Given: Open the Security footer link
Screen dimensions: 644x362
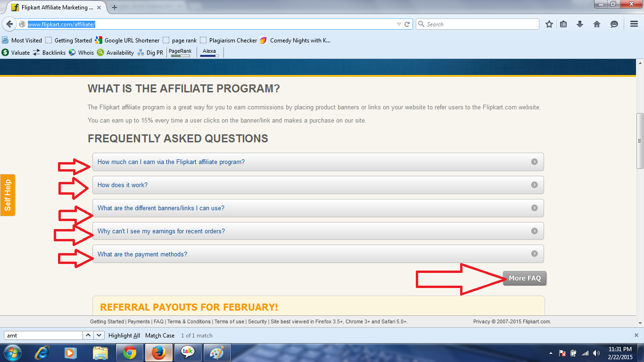Looking at the screenshot, I should (257, 321).
